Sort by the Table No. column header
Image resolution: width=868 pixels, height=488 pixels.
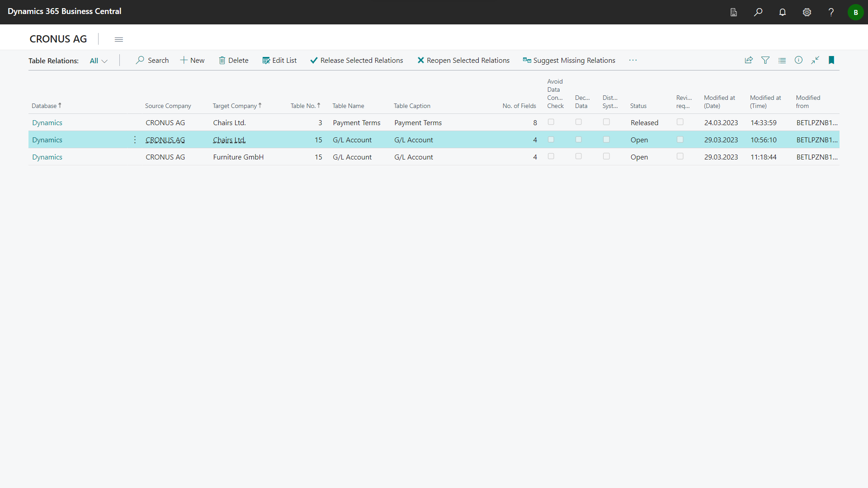point(305,106)
